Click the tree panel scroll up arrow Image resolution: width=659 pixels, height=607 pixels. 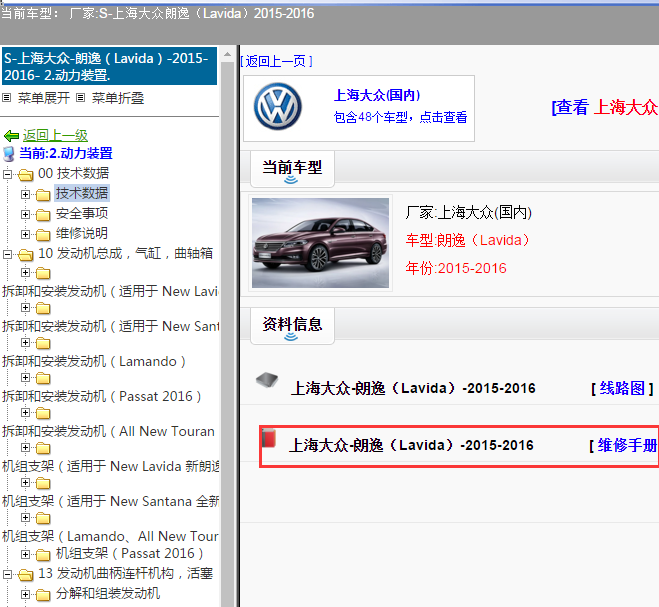pyautogui.click(x=227, y=54)
